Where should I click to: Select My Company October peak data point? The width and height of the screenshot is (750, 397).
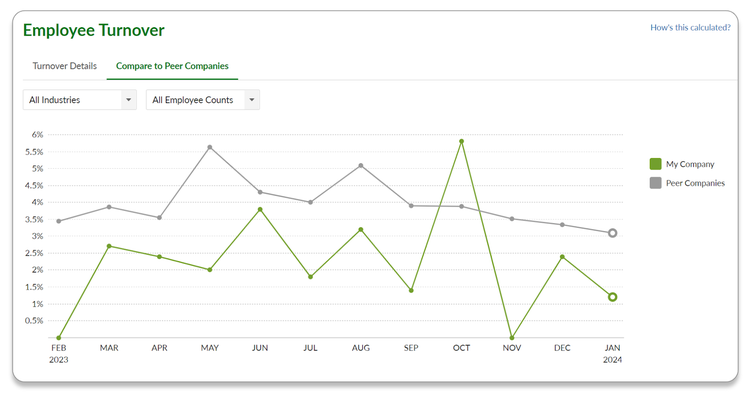462,142
